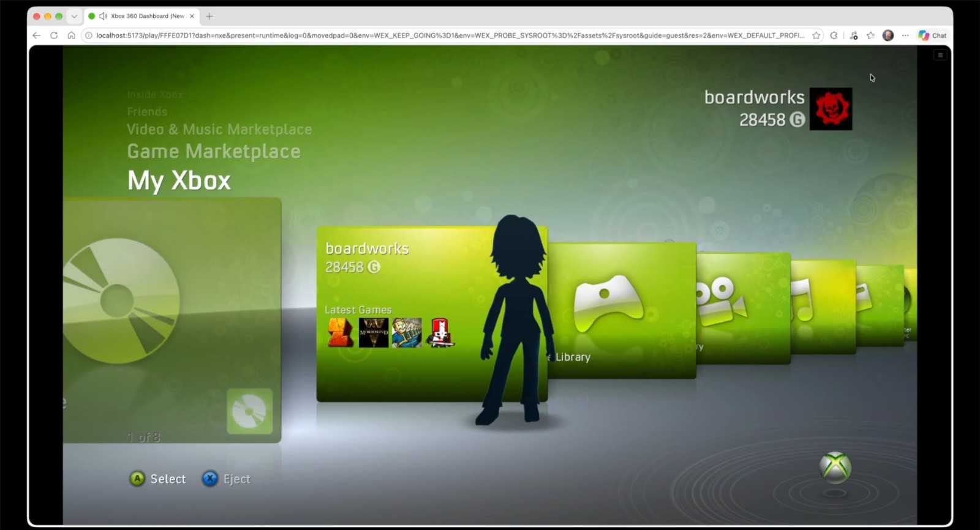
Task: Select the avatar silhouette figure
Action: point(518,319)
